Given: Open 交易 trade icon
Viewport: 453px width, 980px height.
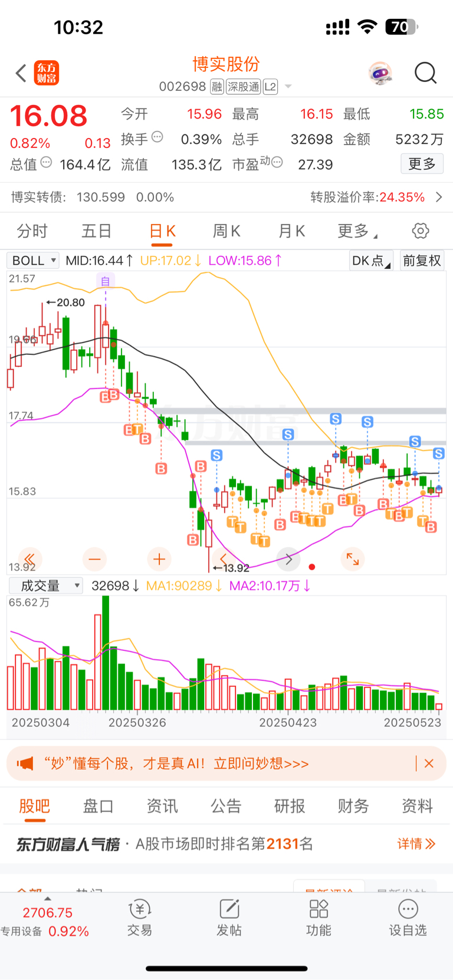Looking at the screenshot, I should click(140, 917).
